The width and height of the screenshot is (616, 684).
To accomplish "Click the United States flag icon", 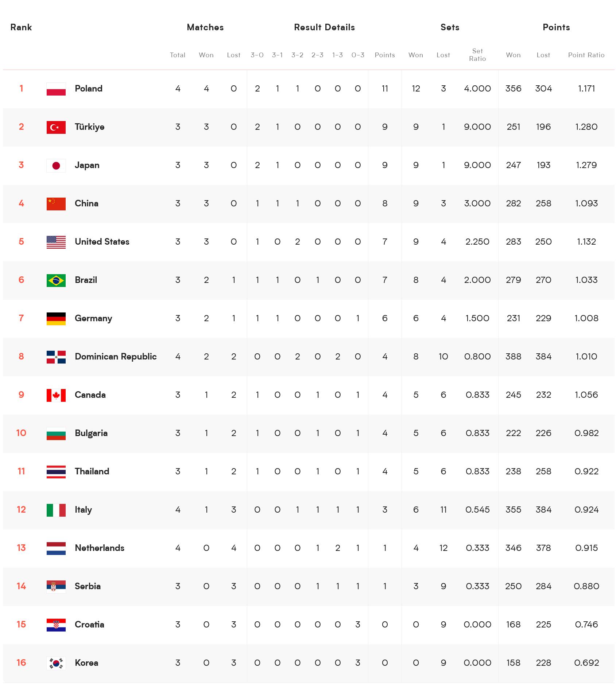I will 56,242.
